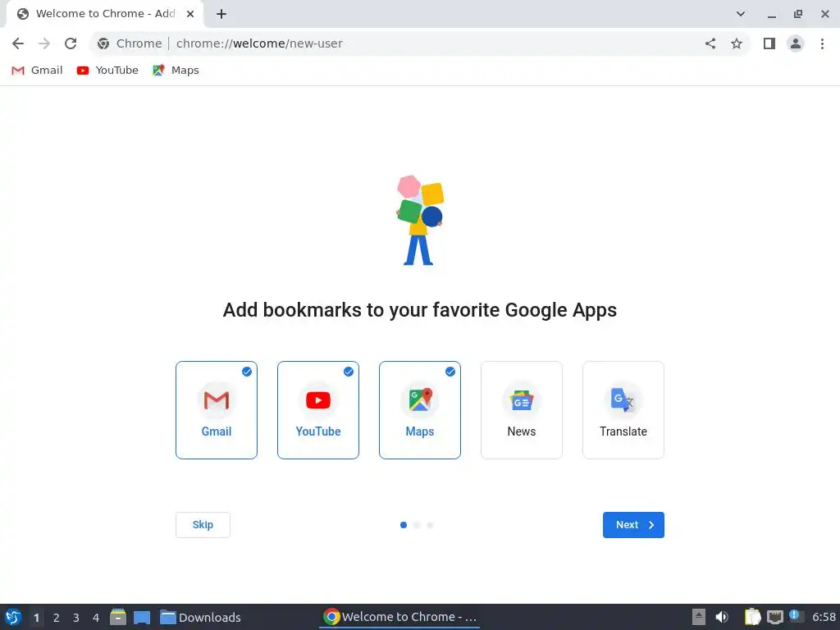This screenshot has height=630, width=840.
Task: View site information Chrome icon
Action: [x=103, y=43]
